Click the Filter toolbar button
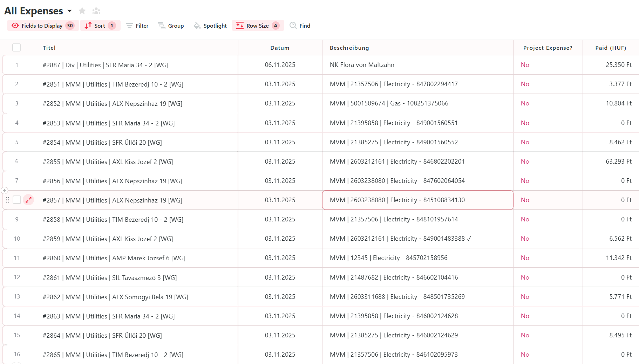 coord(137,26)
